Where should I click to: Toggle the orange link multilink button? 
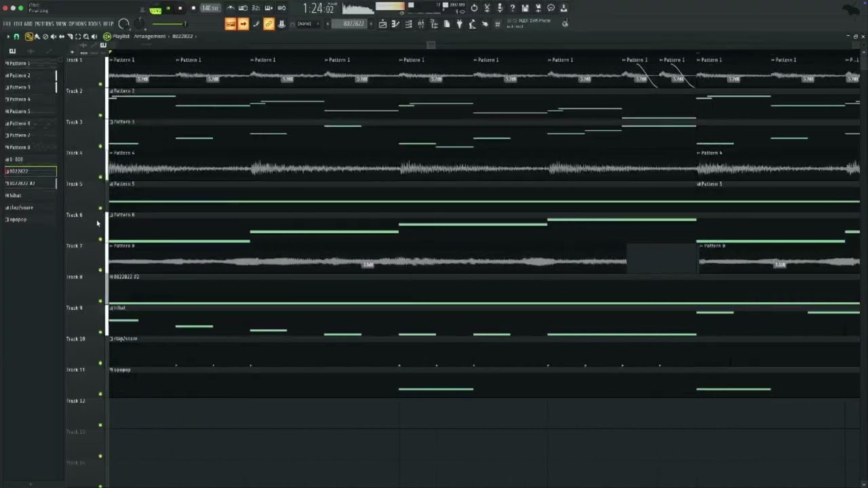269,24
